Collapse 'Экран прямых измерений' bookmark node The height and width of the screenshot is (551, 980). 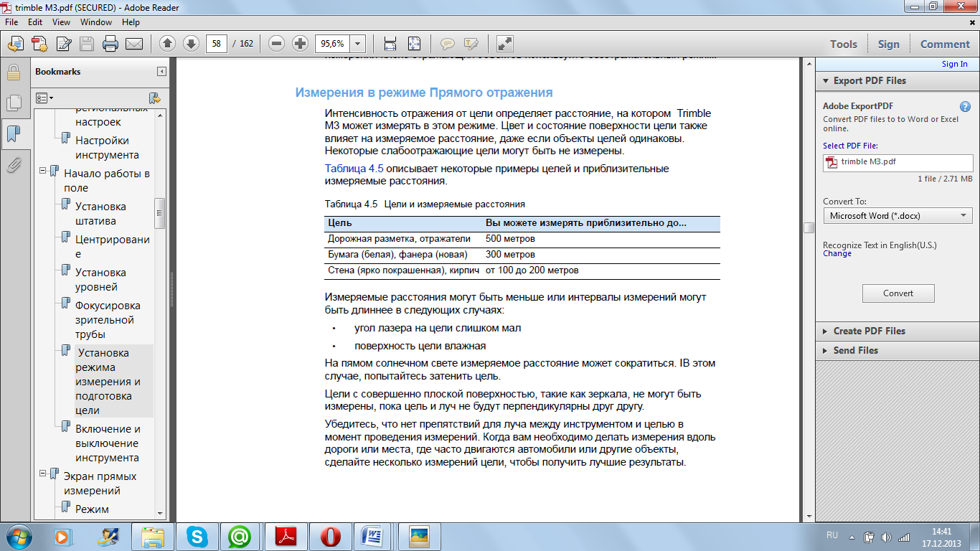[x=43, y=474]
